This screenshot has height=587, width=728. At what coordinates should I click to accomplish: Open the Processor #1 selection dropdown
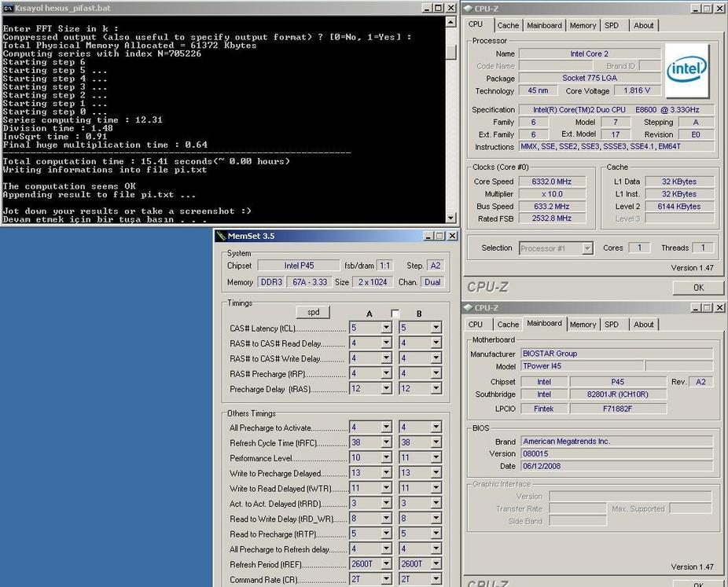587,248
